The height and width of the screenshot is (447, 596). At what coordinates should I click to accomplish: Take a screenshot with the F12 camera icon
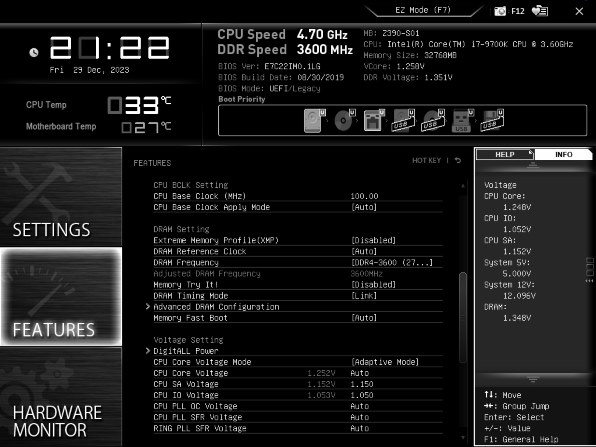[x=500, y=11]
